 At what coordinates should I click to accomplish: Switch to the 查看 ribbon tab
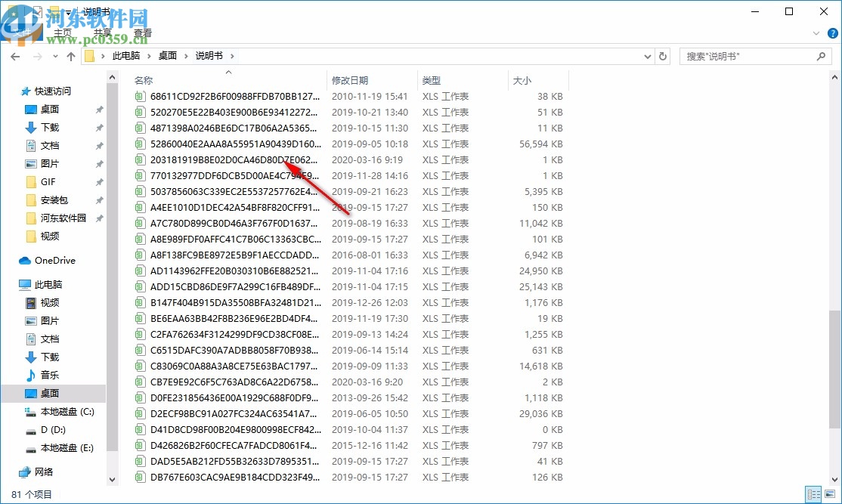(x=143, y=33)
